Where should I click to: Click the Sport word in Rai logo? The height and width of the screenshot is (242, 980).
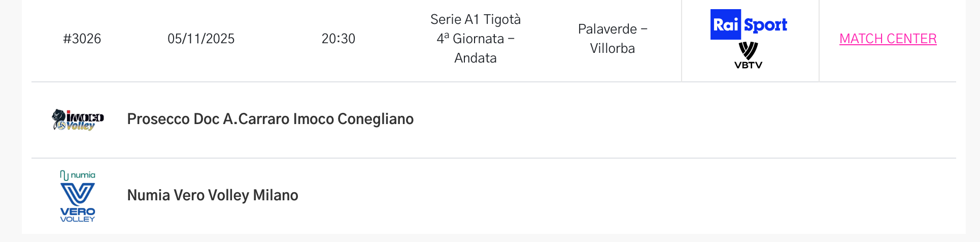coord(765,25)
